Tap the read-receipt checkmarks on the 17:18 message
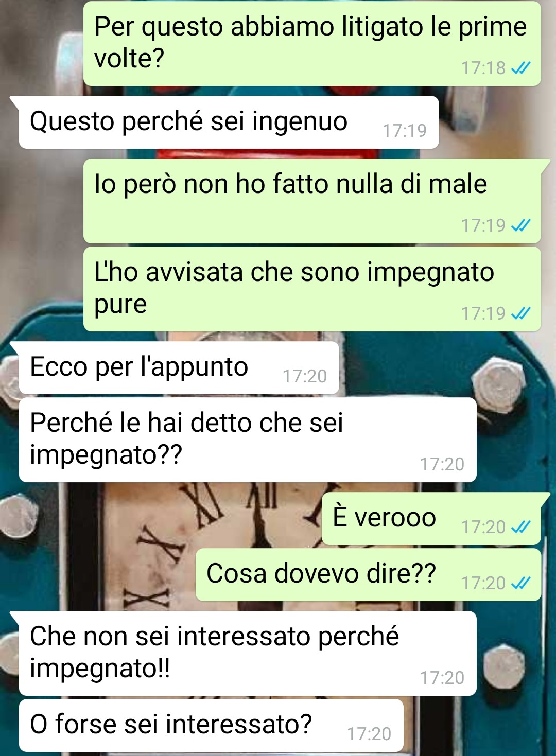Image resolution: width=556 pixels, height=756 pixels. 520,68
